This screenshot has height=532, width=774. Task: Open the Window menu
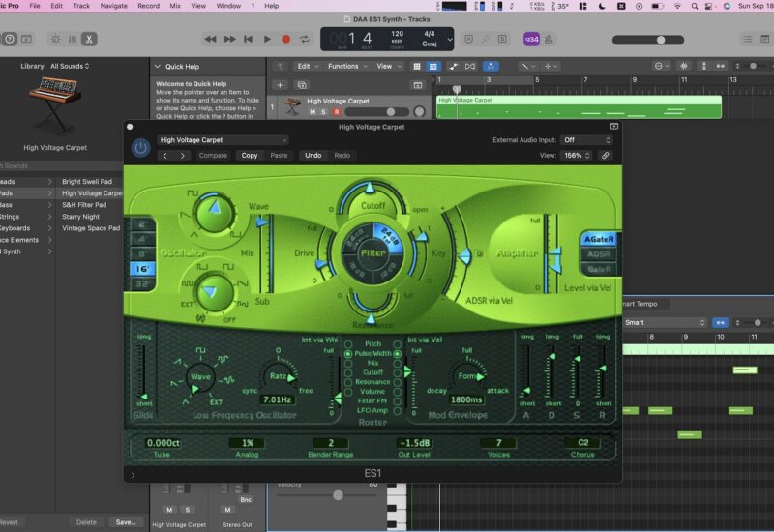click(228, 6)
